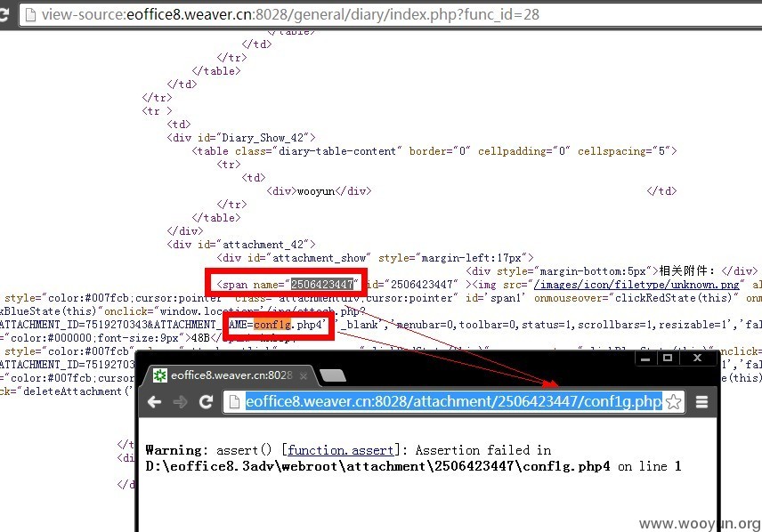
Task: Open a new tab in popup
Action: point(333,375)
